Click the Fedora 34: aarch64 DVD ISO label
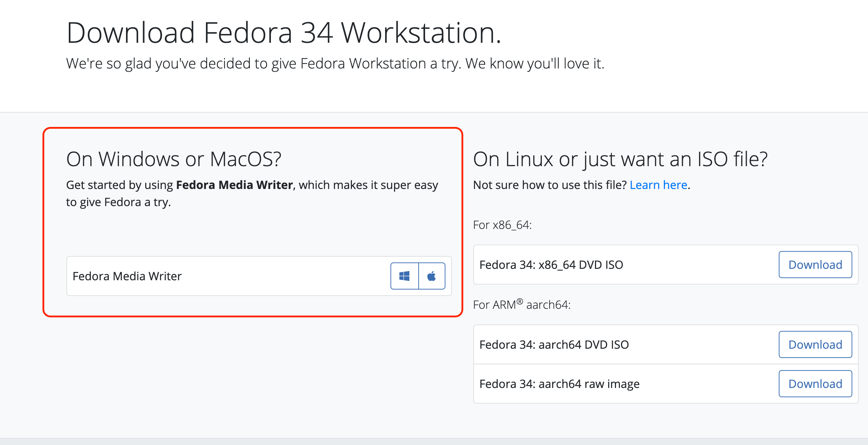Screen dimensions: 868x445 click(x=554, y=344)
